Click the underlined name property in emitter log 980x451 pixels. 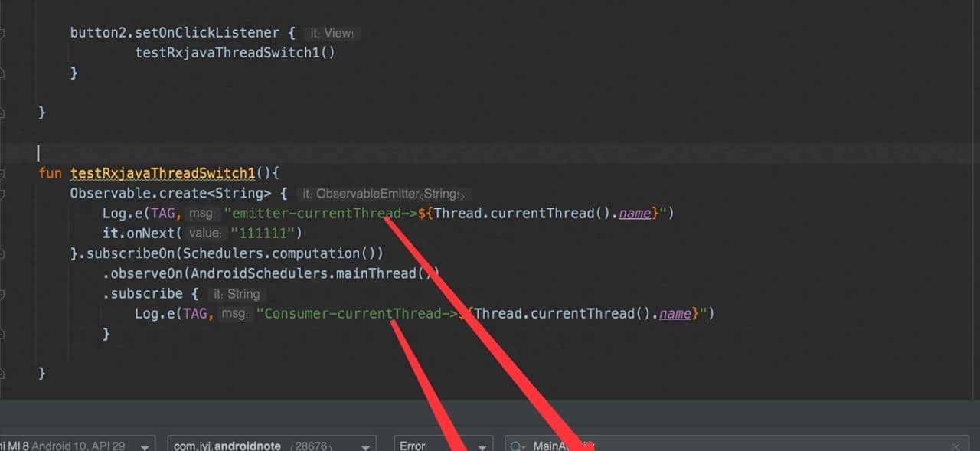pos(634,213)
